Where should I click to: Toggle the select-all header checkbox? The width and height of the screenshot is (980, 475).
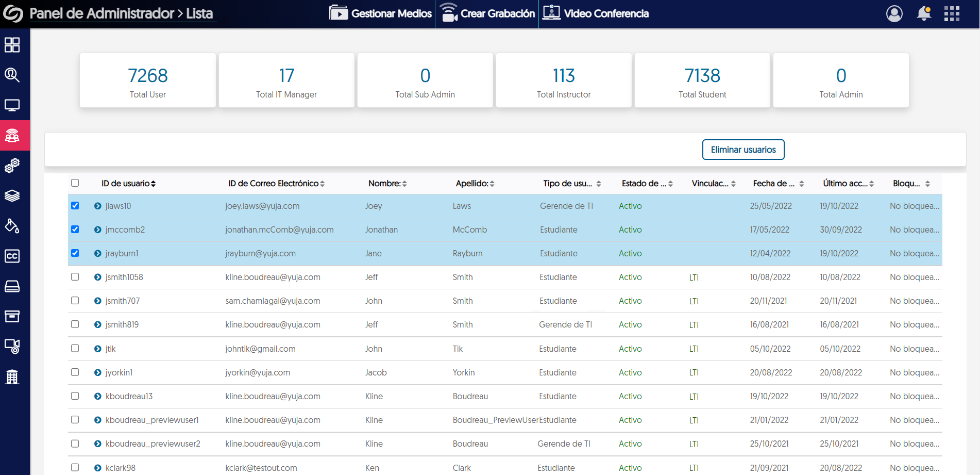tap(75, 183)
